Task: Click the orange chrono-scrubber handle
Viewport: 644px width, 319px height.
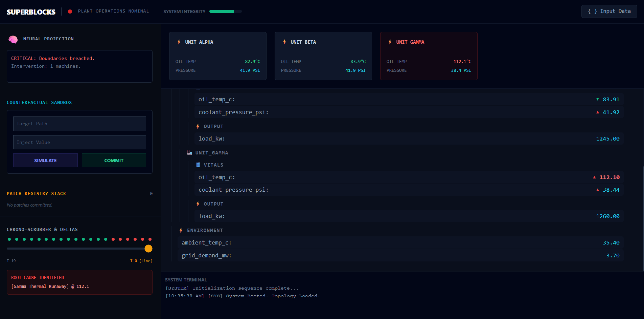Action: point(148,249)
